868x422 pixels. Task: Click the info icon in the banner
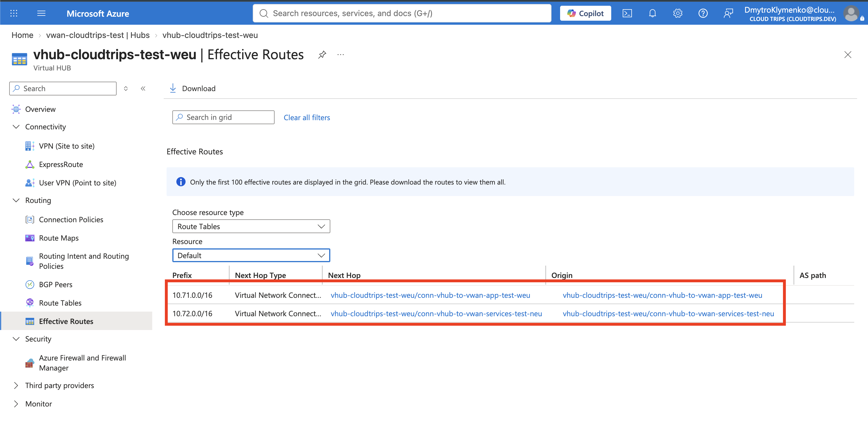[181, 182]
